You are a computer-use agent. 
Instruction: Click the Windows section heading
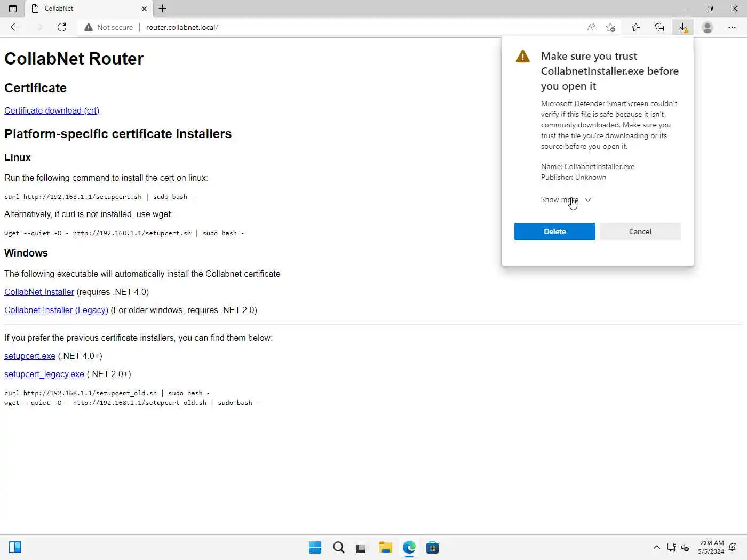26,253
